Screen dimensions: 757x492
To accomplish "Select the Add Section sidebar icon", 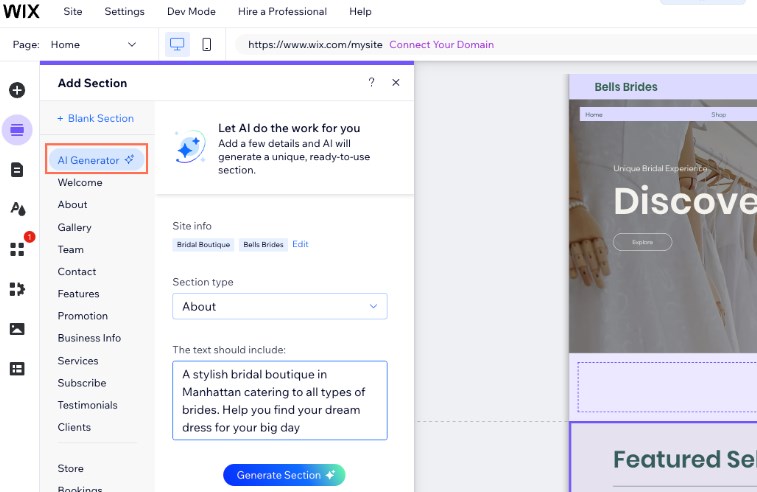I will [x=17, y=129].
